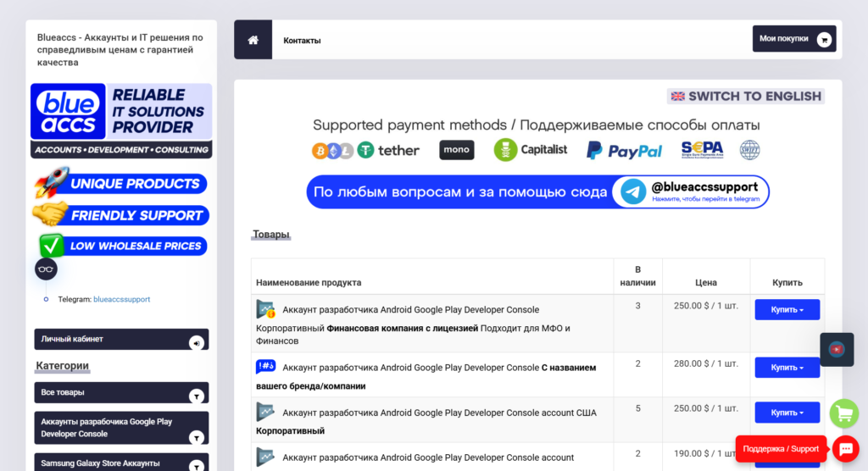The height and width of the screenshot is (471, 868).
Task: Click the Категории heading
Action: [62, 366]
